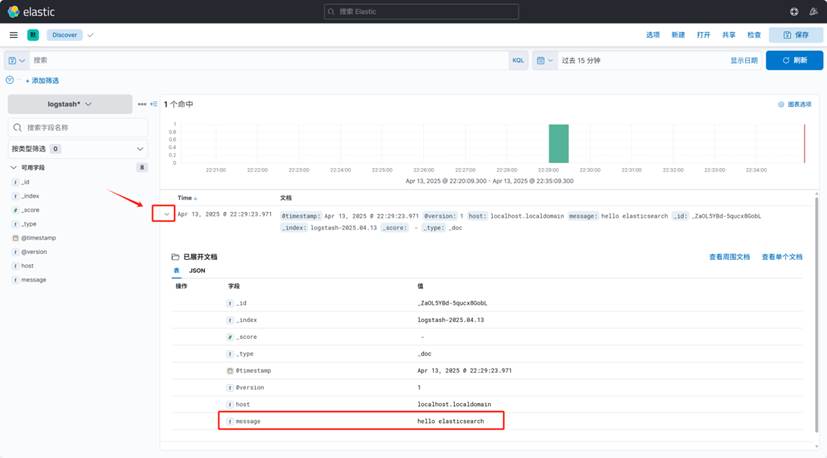This screenshot has width=827, height=458.
Task: Sort by the Time column header
Action: (x=187, y=198)
